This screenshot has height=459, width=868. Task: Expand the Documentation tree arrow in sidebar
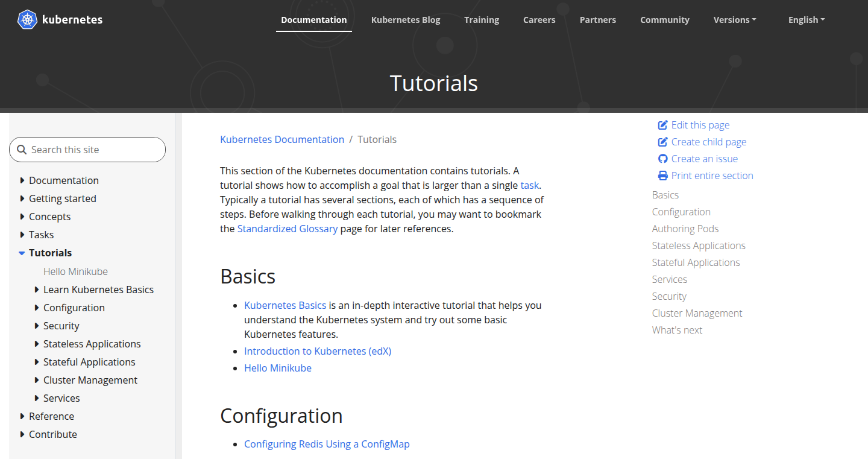(x=22, y=180)
